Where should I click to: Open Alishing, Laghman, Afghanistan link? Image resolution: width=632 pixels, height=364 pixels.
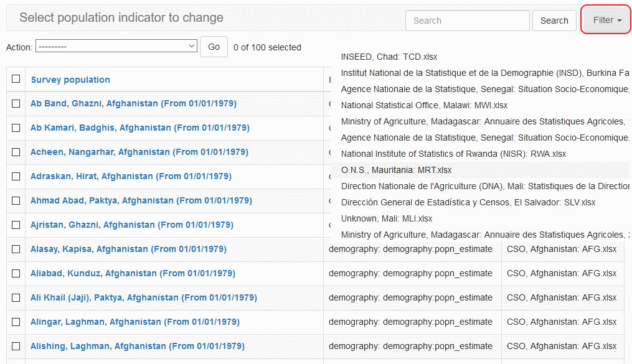click(138, 346)
